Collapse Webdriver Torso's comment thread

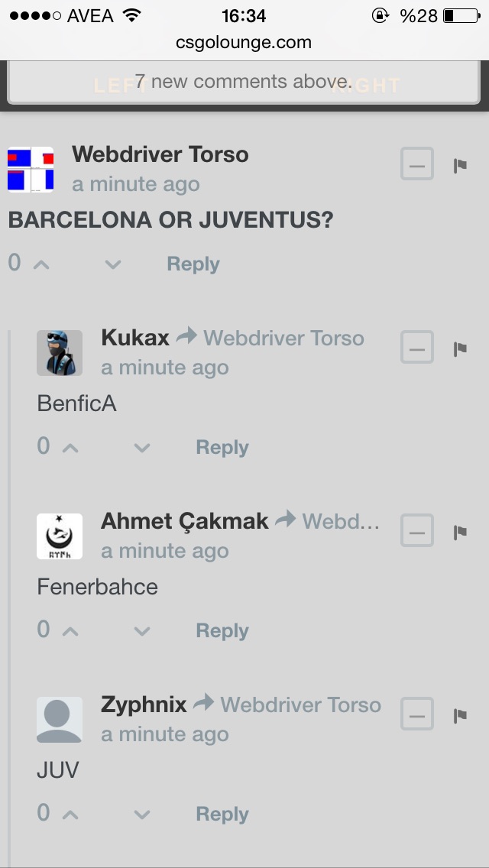pos(417,164)
